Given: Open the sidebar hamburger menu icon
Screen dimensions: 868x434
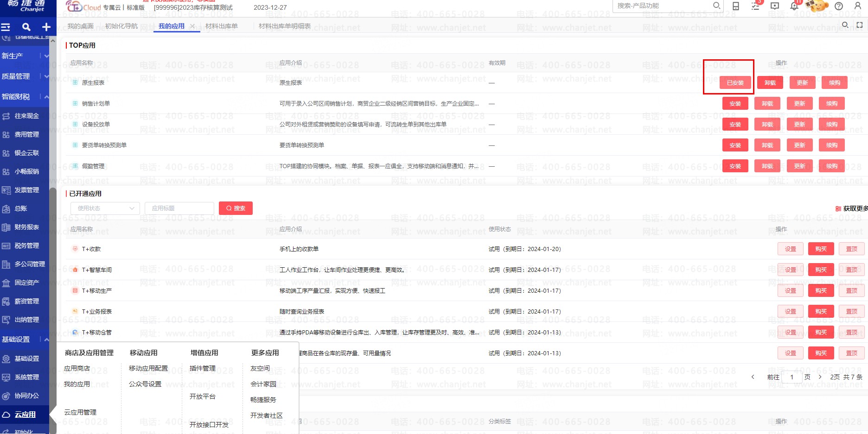Looking at the screenshot, I should 6,27.
